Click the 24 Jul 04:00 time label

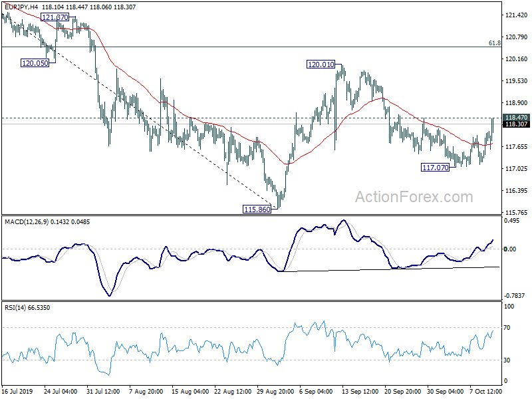[61, 391]
